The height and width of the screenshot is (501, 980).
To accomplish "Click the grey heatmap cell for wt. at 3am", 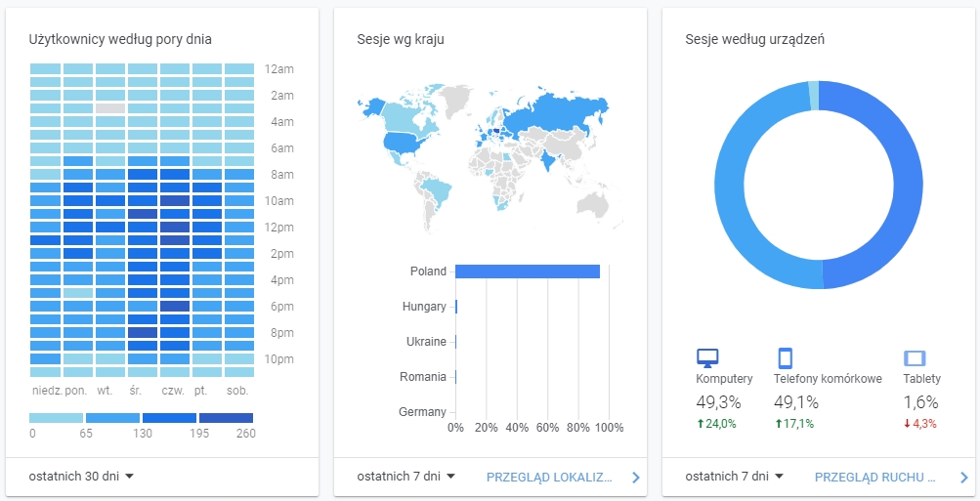I will (x=110, y=108).
